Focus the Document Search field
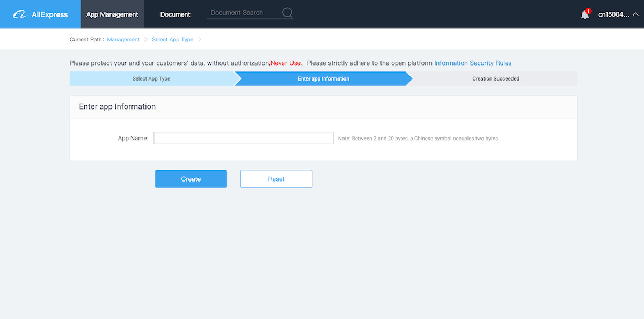This screenshot has height=319, width=644. pos(244,13)
